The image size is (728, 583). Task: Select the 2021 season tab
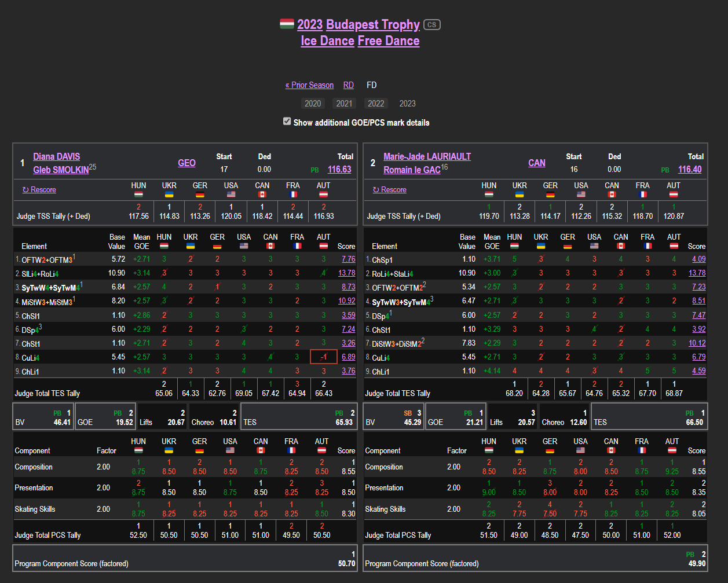click(x=344, y=104)
